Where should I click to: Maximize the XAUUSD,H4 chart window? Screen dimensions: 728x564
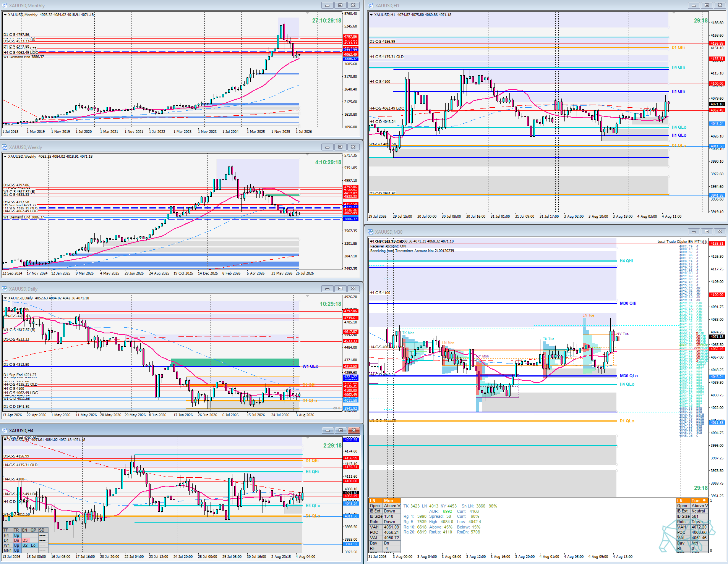[340, 430]
